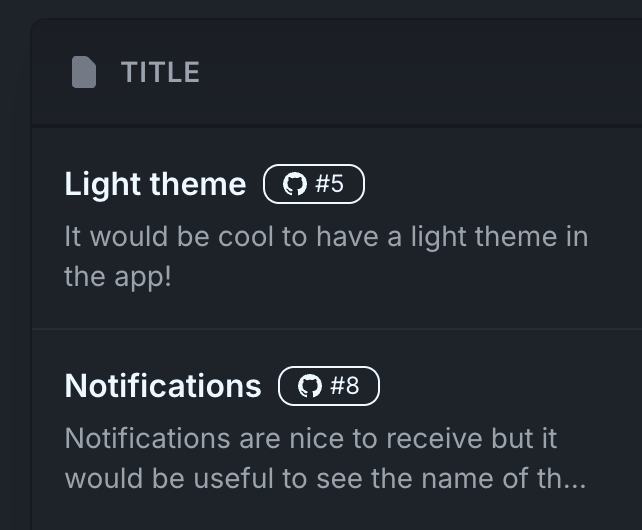Click the document icon beside TITLE
The image size is (642, 530).
[84, 72]
